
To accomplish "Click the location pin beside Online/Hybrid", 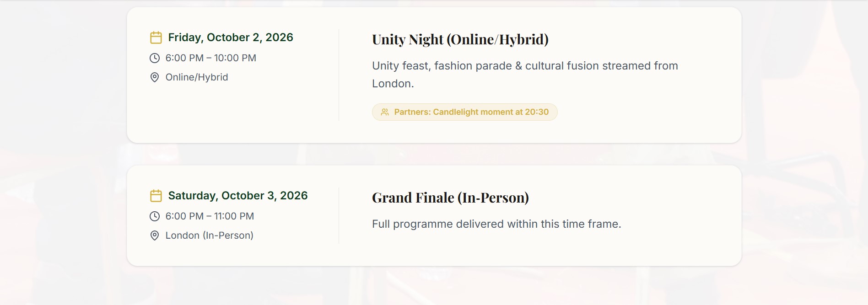I will [x=155, y=77].
